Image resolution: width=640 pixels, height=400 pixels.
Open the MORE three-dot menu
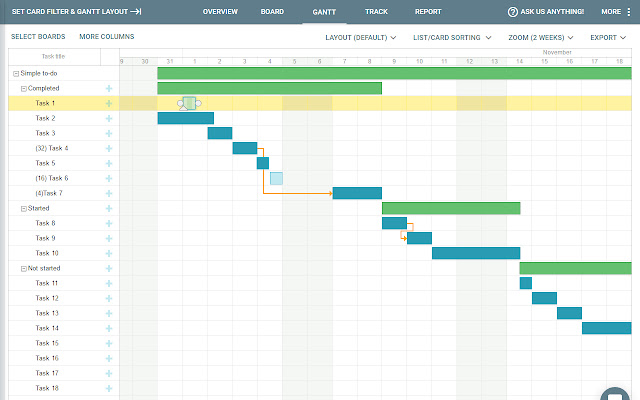tap(629, 12)
